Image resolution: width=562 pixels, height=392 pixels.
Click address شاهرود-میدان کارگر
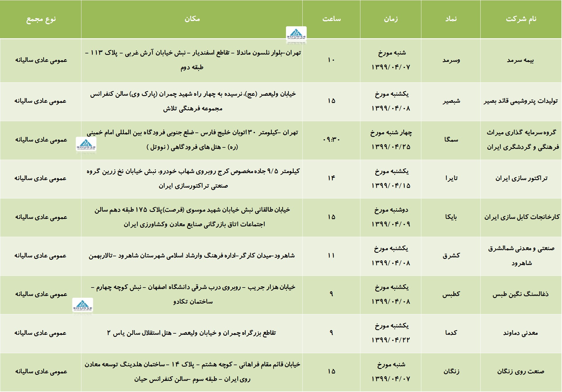pyautogui.click(x=192, y=256)
